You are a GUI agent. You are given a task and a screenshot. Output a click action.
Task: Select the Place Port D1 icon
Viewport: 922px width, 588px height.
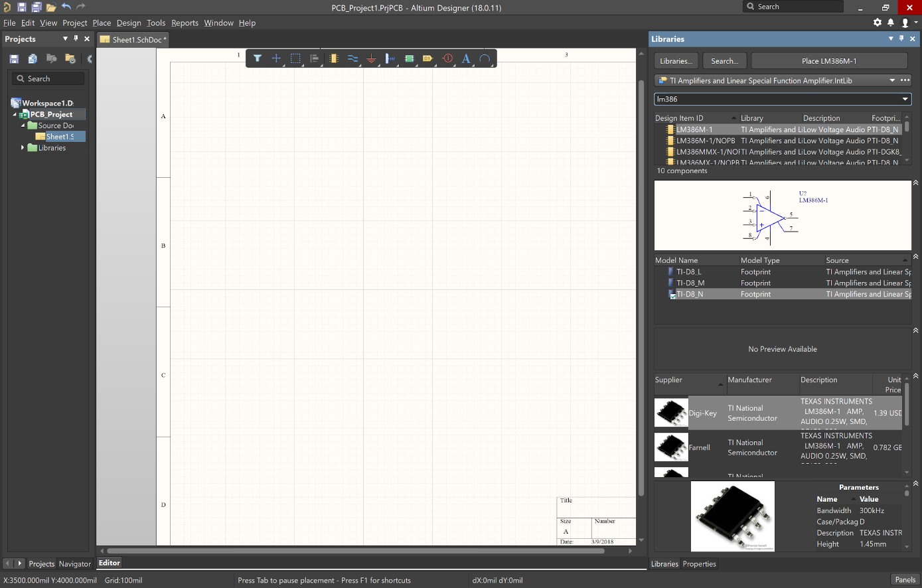point(428,58)
